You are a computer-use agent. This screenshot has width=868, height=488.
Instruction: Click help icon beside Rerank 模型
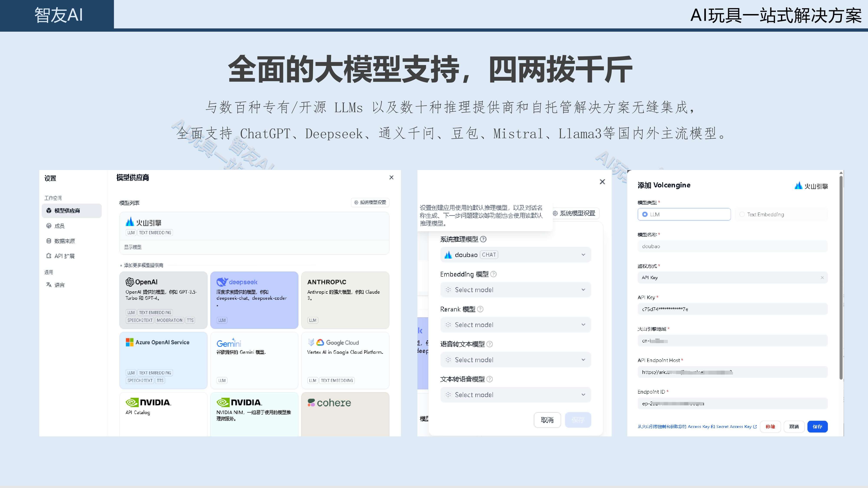pyautogui.click(x=480, y=309)
